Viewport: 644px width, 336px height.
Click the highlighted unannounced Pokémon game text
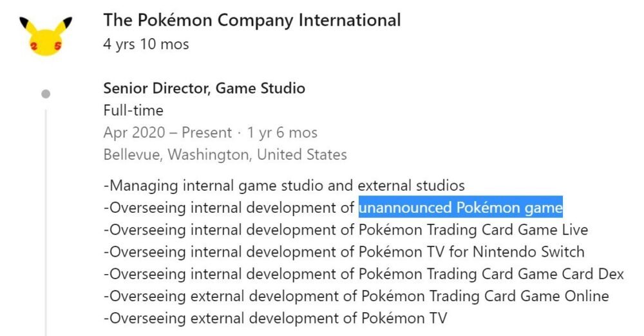(x=460, y=208)
